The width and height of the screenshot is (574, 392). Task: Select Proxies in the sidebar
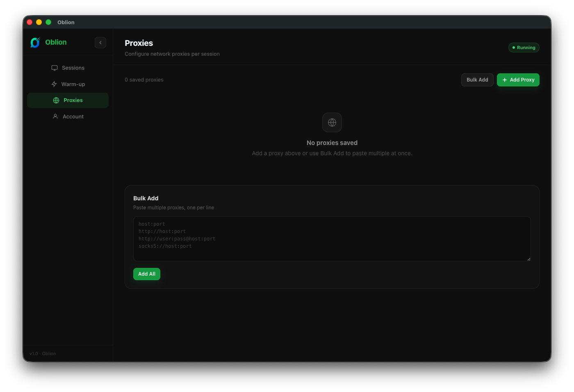pyautogui.click(x=68, y=100)
